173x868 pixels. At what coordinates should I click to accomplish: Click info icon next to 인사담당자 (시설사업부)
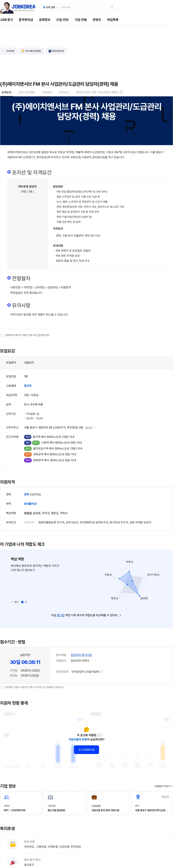pyautogui.click(x=102, y=672)
